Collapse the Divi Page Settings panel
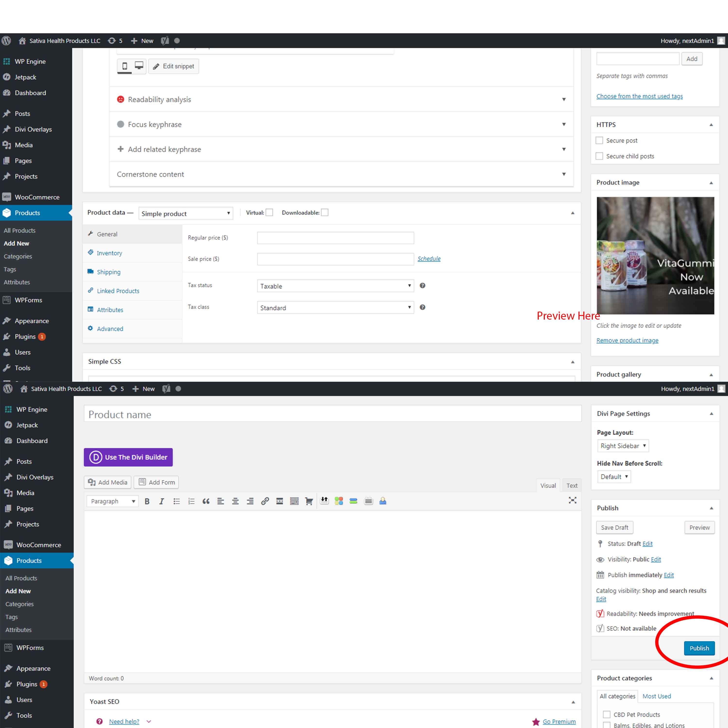The width and height of the screenshot is (728, 728). pos(711,413)
